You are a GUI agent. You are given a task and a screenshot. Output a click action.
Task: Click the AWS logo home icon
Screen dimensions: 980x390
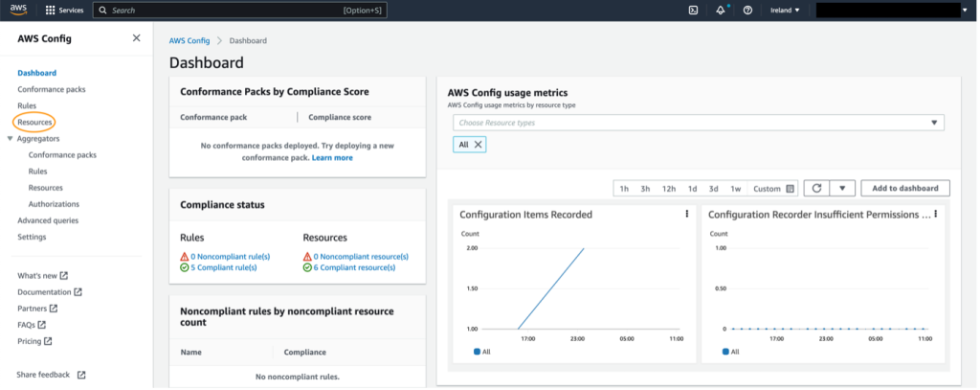pyautogui.click(x=18, y=10)
